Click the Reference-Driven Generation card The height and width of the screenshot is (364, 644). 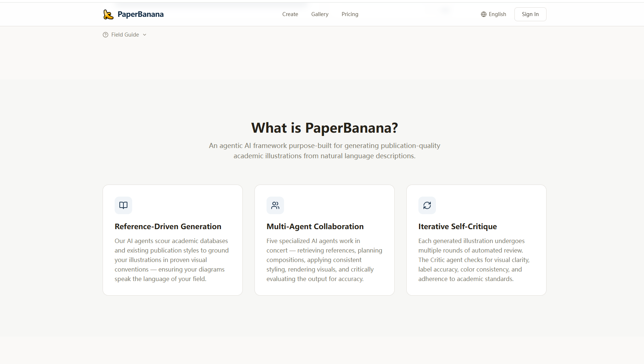pyautogui.click(x=172, y=240)
